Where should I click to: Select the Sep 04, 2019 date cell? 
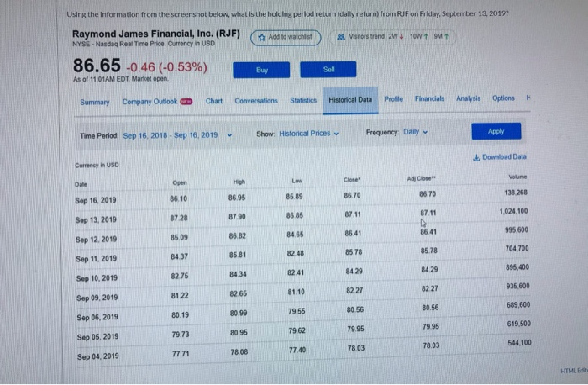click(x=98, y=356)
